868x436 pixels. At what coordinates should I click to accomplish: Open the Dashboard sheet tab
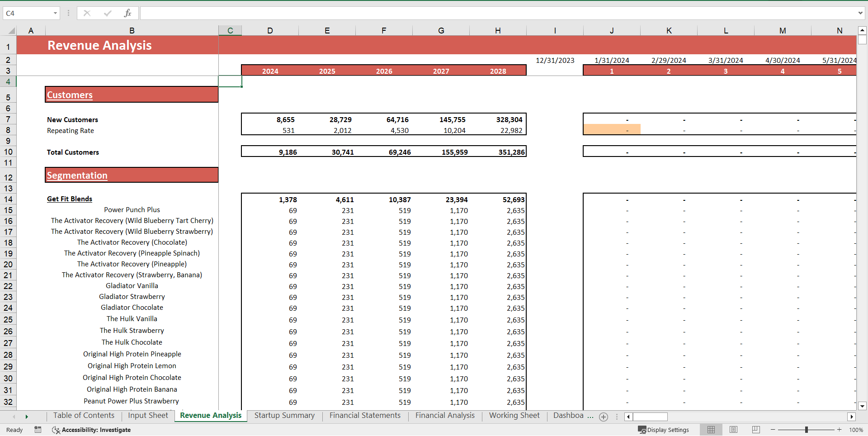(568, 416)
